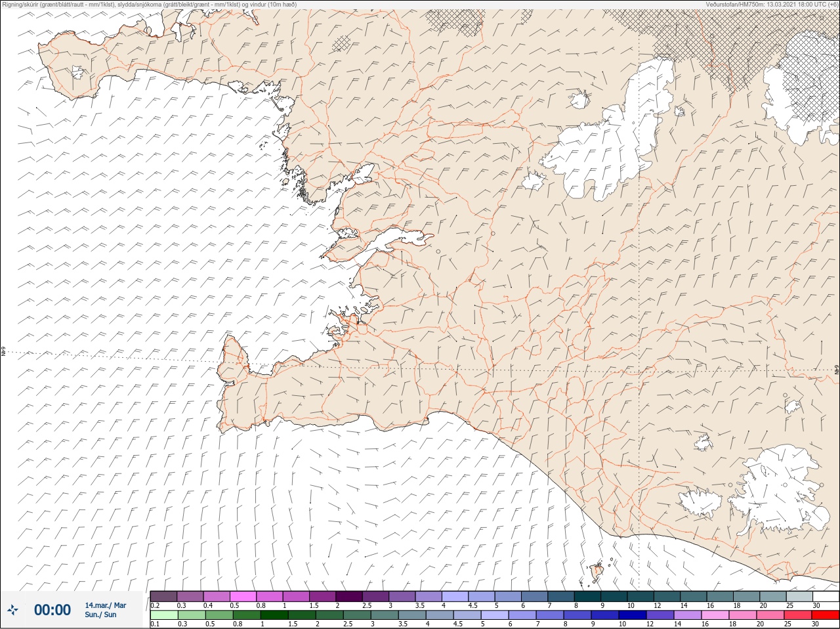This screenshot has width=840, height=629.
Task: Pick top-row bright pink swatch between 0.5 and 0.8
Action: pyautogui.click(x=243, y=596)
